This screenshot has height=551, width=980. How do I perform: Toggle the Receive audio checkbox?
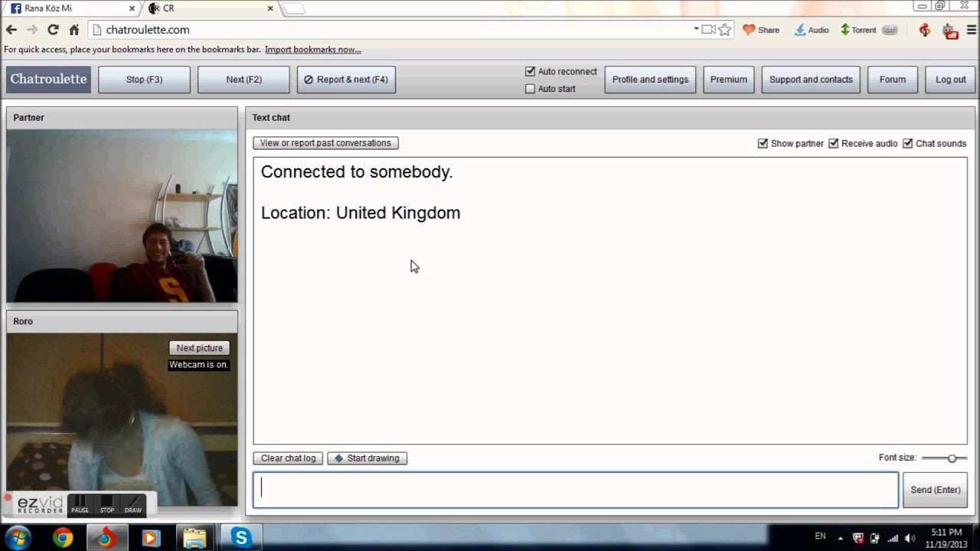(x=833, y=143)
